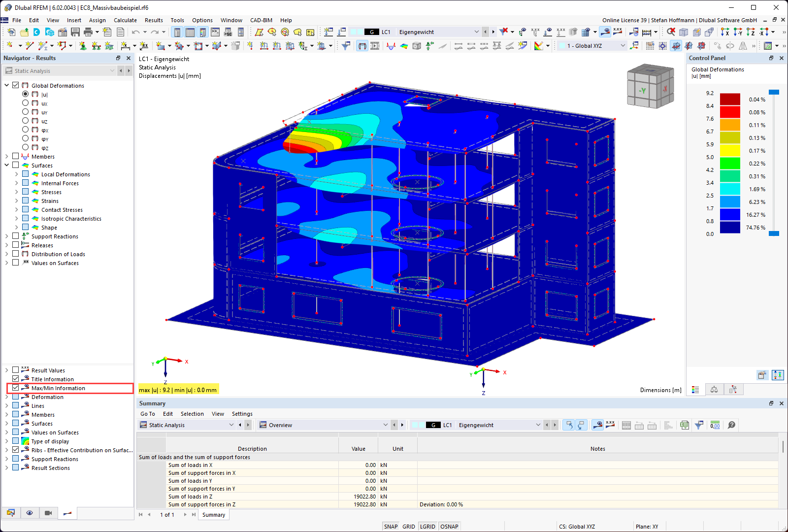Click the decimal places 0.00 icon
This screenshot has height=532, width=788.
715,425
